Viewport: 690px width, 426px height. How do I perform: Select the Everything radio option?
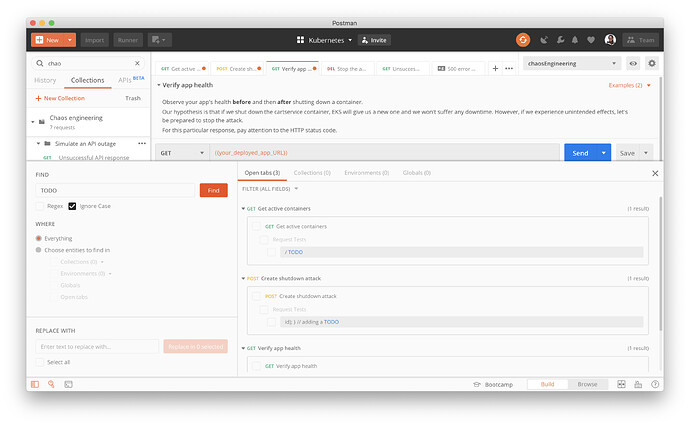tap(39, 238)
